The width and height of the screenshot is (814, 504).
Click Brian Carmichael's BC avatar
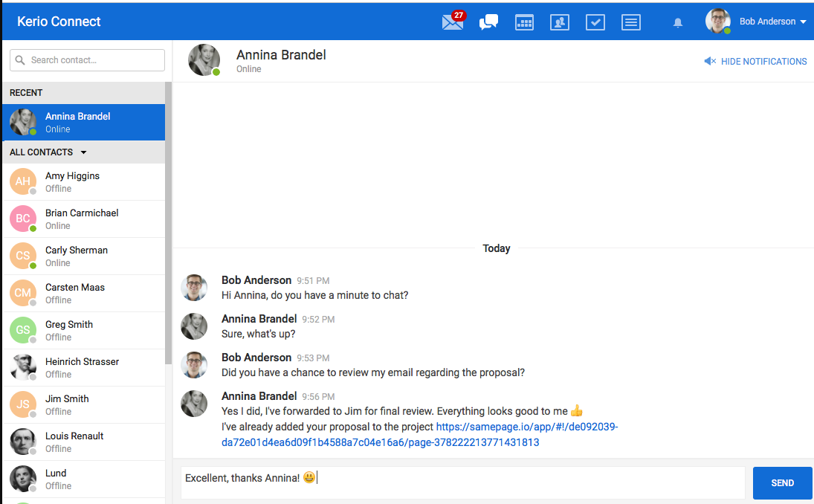point(23,219)
